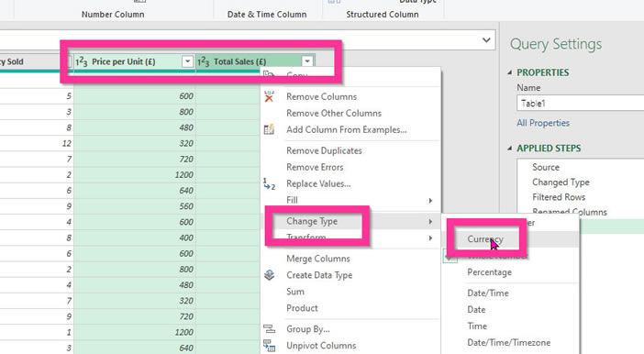
Task: Select the Changed Type applied step
Action: [561, 182]
